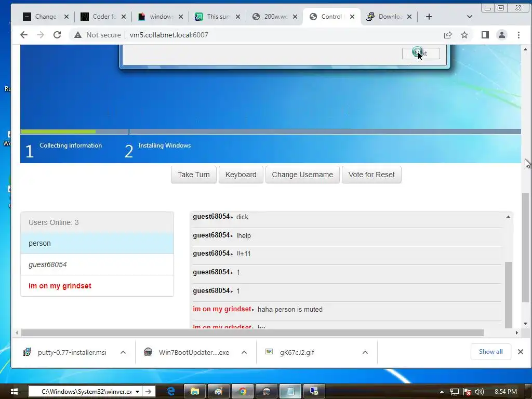This screenshot has height=399, width=532.
Task: Expand Win7BootUpdater download options chevron
Action: click(244, 353)
